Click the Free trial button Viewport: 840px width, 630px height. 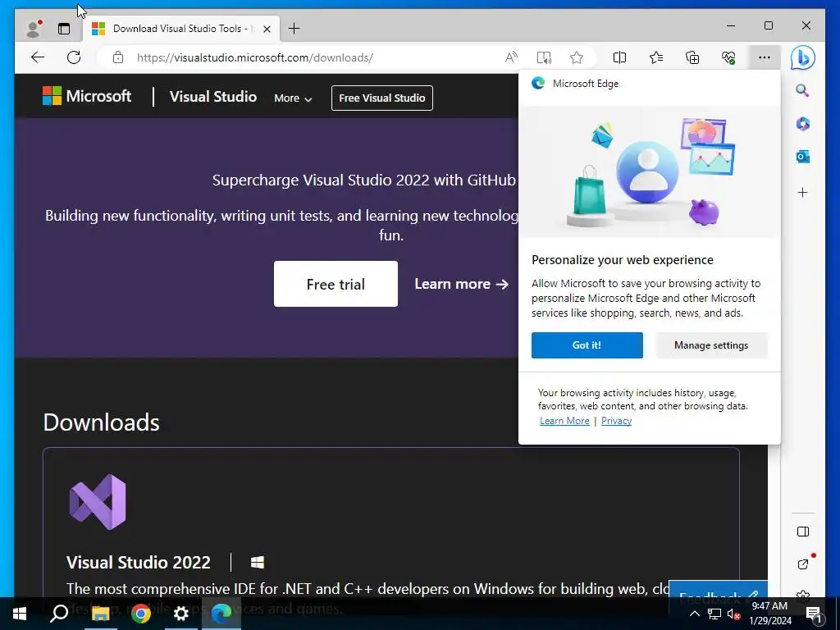click(x=336, y=284)
